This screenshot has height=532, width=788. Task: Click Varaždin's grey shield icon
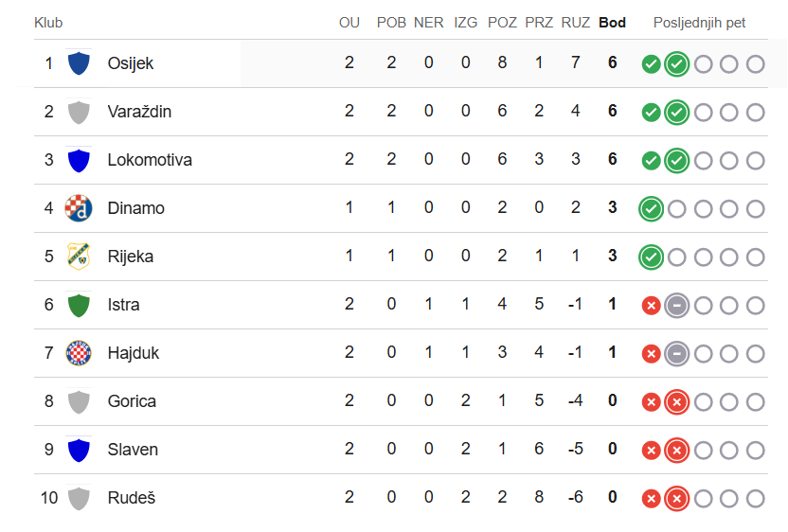tap(79, 112)
